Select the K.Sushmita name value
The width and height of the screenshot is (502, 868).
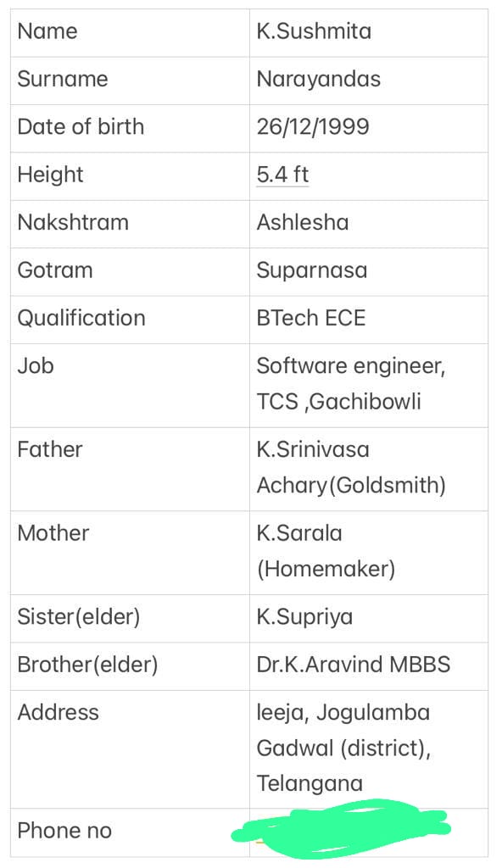coord(314,31)
